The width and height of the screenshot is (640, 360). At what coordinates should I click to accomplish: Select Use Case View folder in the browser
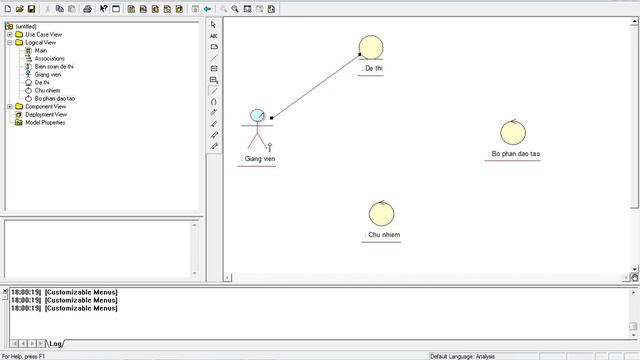pos(44,35)
